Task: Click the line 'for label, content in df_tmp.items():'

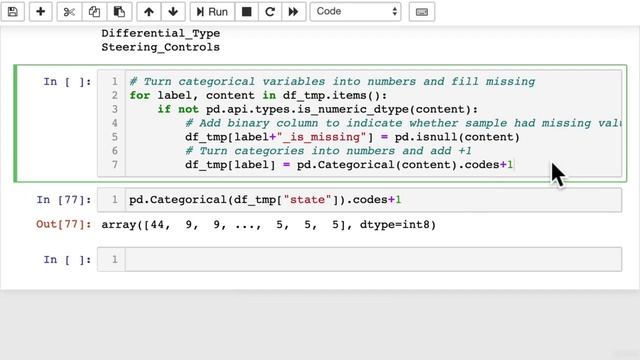Action: pyautogui.click(x=258, y=95)
